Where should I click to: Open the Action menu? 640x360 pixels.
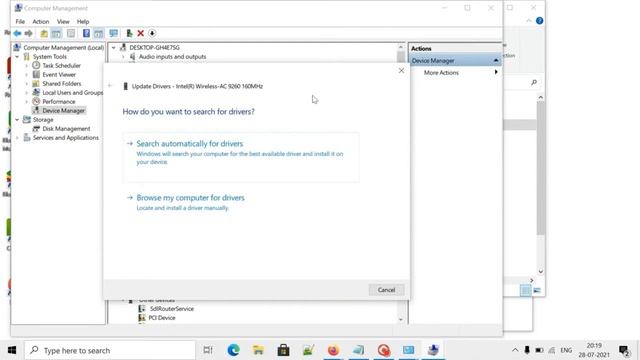tap(41, 22)
